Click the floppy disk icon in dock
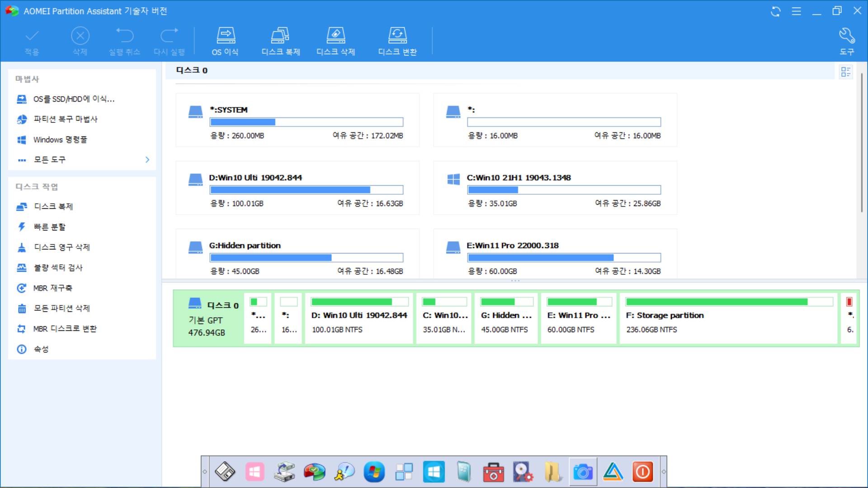The image size is (868, 488). [x=225, y=472]
